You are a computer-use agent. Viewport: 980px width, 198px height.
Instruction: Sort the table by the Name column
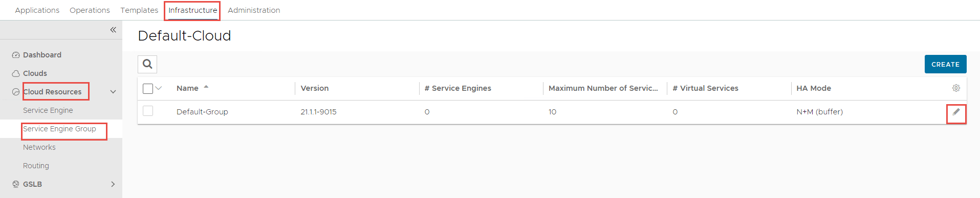pos(187,88)
